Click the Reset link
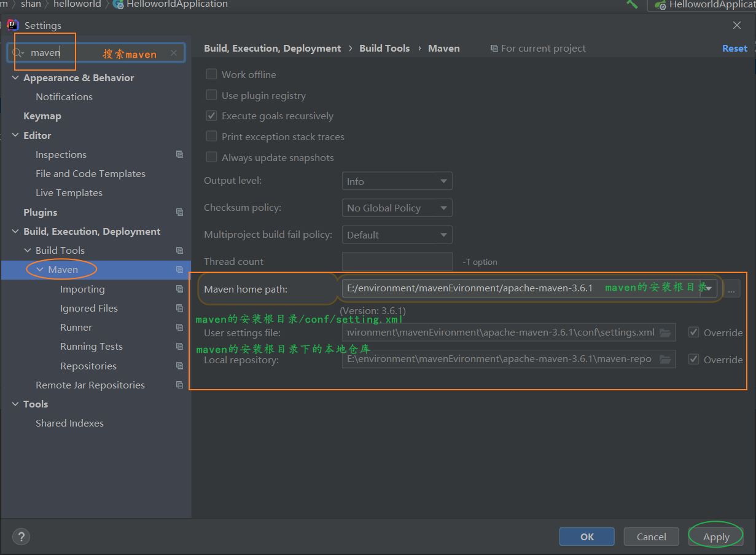The width and height of the screenshot is (756, 555). 735,48
